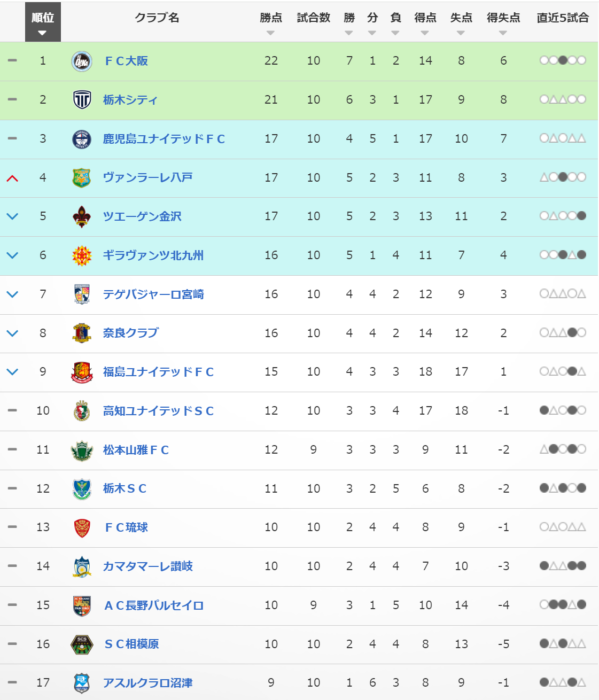Open the テゲバジャーロ宮崎 team link
This screenshot has height=700, width=599.
(x=153, y=294)
